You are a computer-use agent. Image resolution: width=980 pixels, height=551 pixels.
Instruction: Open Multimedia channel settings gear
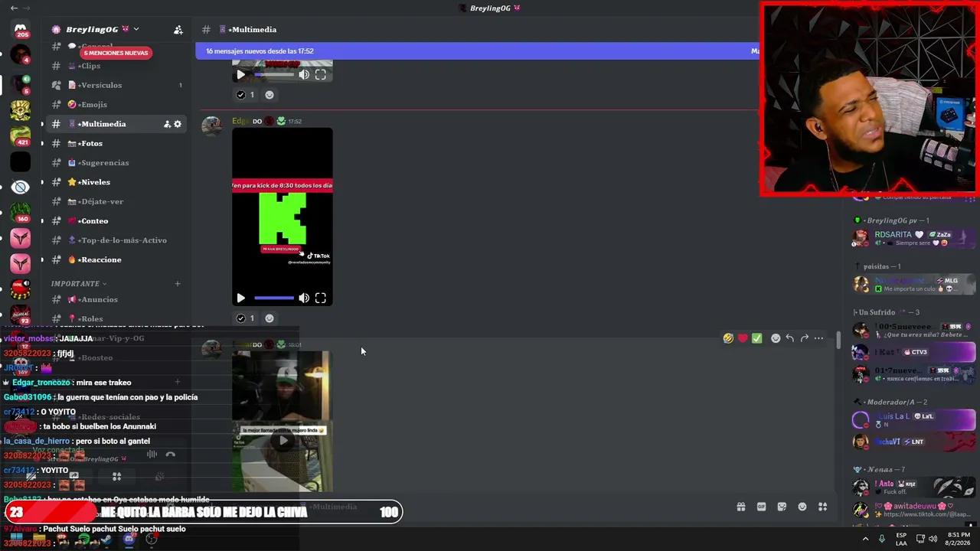tap(178, 124)
